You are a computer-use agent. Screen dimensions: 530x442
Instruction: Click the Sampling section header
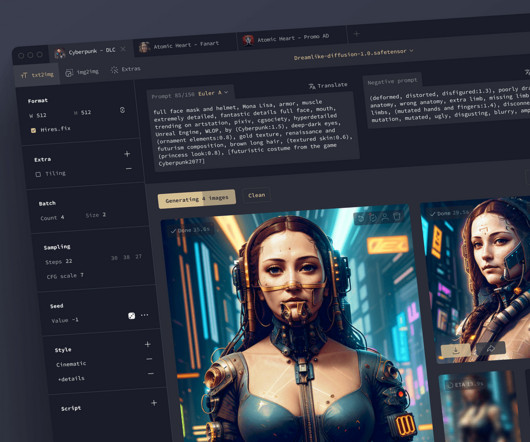tap(57, 247)
